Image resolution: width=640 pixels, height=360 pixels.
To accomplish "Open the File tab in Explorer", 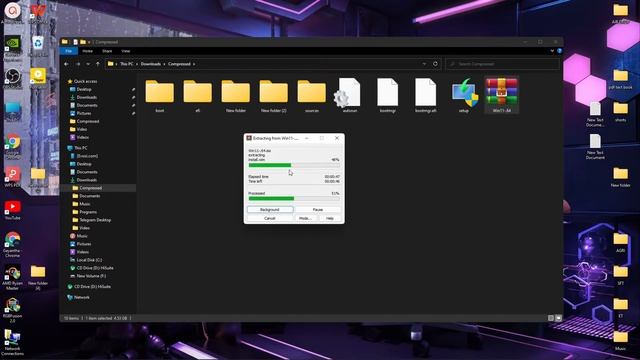I will [69, 51].
